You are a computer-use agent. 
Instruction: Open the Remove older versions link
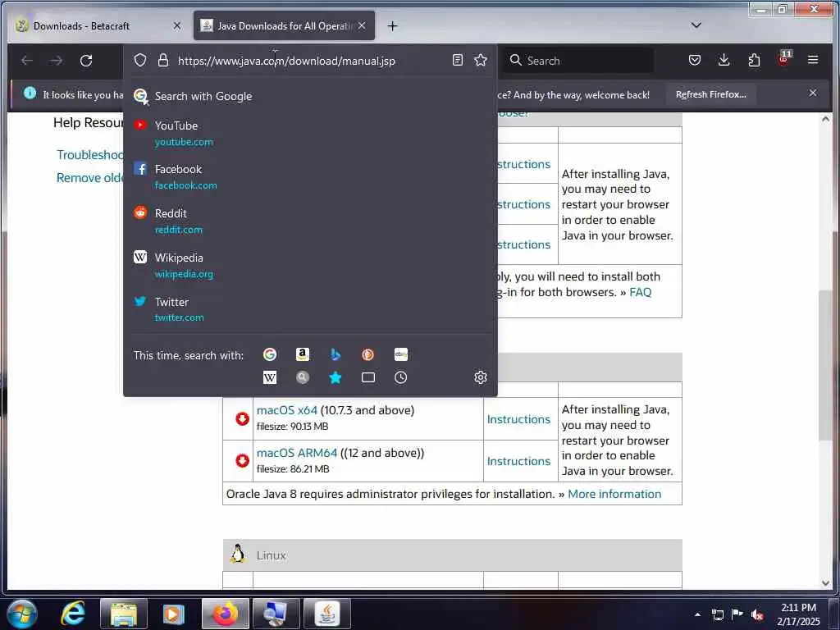pyautogui.click(x=90, y=178)
